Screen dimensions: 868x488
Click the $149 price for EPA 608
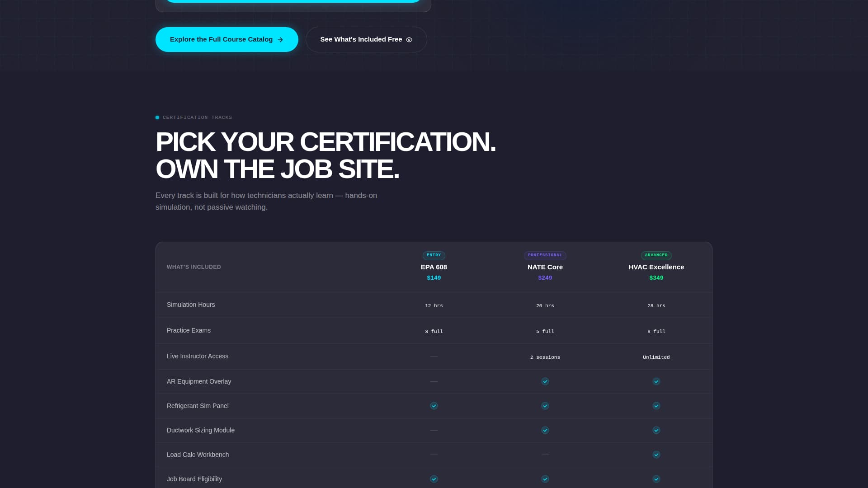434,278
